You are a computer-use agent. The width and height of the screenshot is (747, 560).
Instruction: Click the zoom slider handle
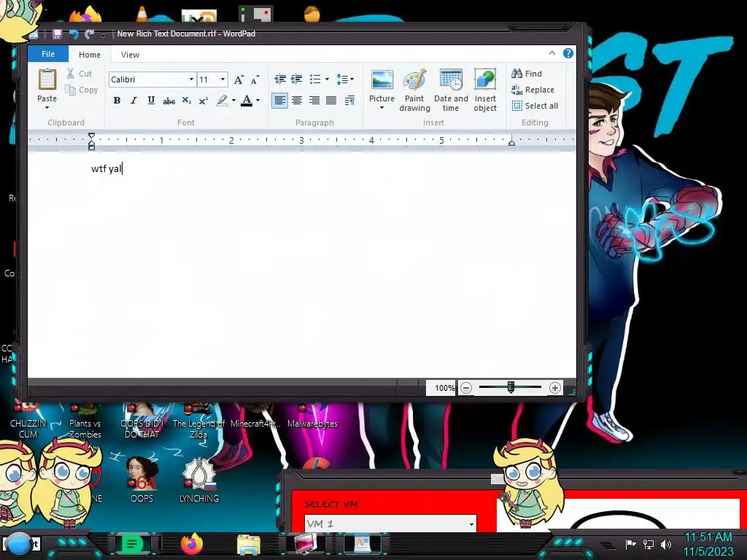(511, 387)
